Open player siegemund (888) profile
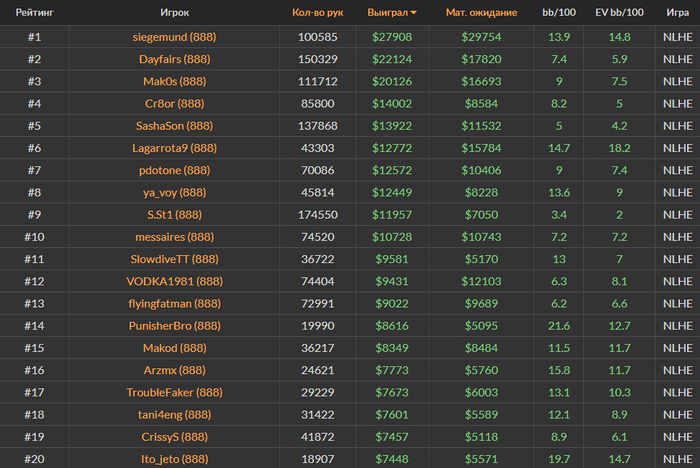This screenshot has height=468, width=700. (x=175, y=37)
